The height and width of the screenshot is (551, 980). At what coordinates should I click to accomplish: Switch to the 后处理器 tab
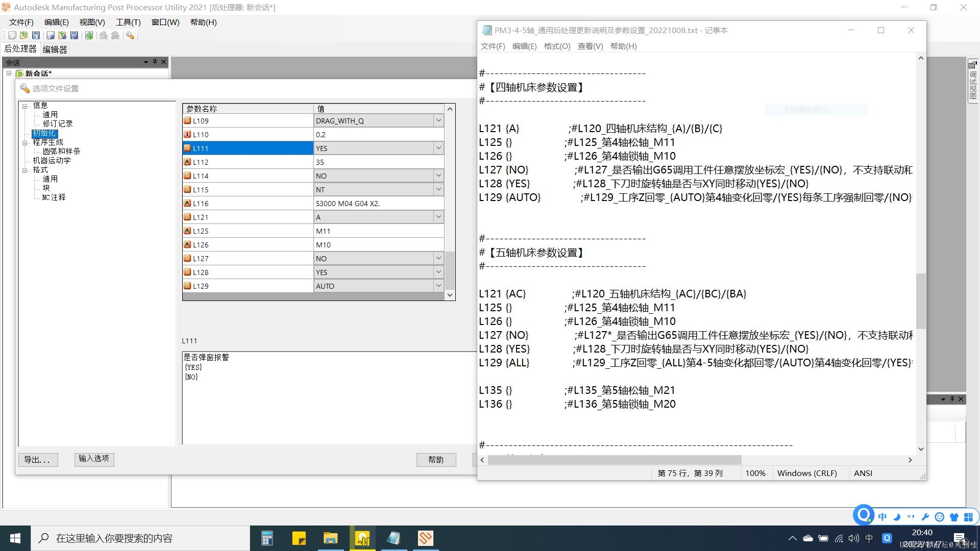(x=20, y=49)
